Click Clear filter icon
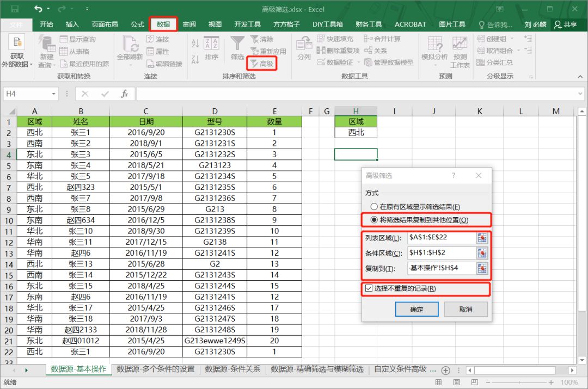Screen dimensions: 588x389 (255, 39)
